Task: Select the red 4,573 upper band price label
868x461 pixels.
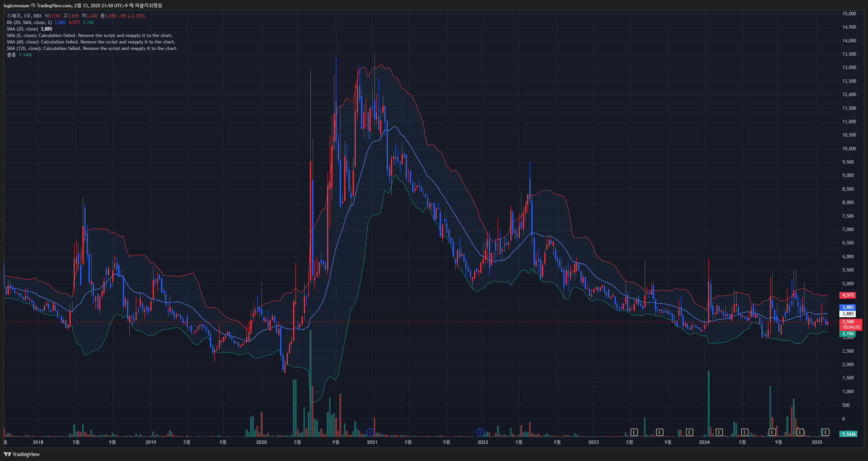Action: 848,295
